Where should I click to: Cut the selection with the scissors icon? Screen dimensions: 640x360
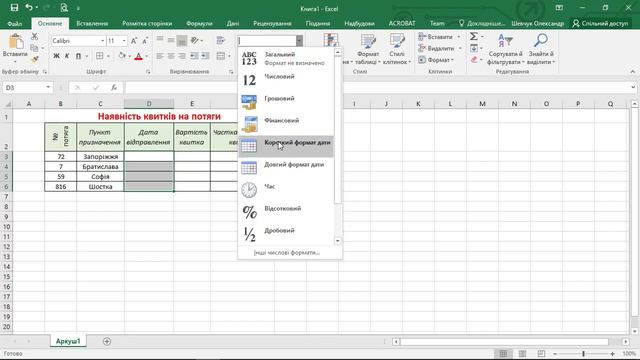[35, 37]
